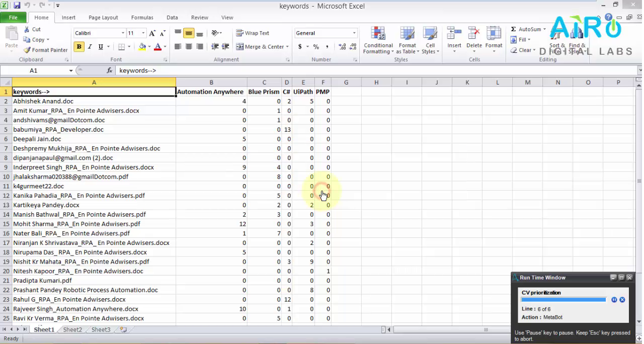Switch to the Sheet2 worksheet tab
The width and height of the screenshot is (644, 344).
coord(72,330)
